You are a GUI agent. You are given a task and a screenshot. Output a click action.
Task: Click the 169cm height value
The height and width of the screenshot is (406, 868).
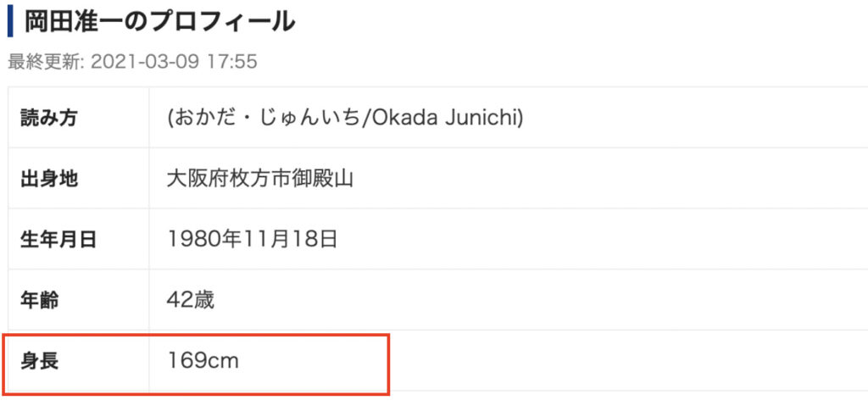(x=203, y=361)
